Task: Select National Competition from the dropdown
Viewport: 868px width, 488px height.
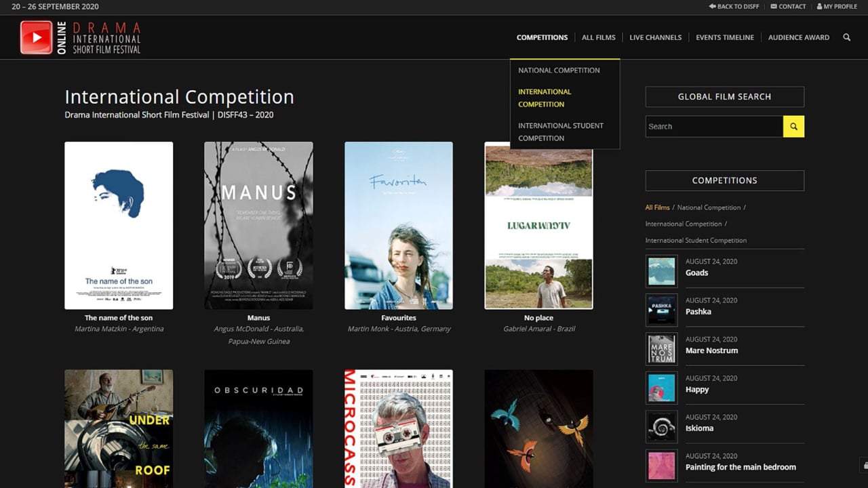Action: (x=559, y=70)
